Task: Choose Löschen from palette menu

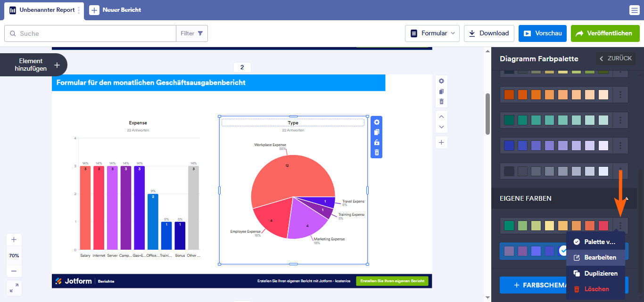Action: pos(595,289)
